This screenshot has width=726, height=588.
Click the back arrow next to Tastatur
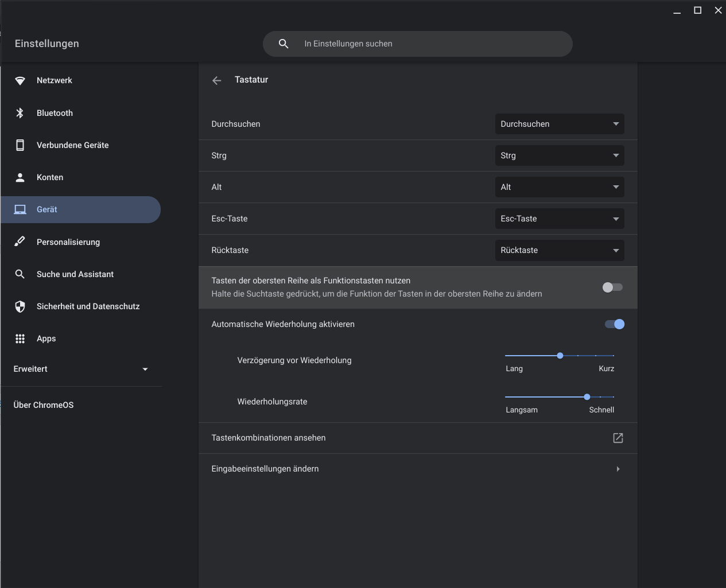[216, 80]
